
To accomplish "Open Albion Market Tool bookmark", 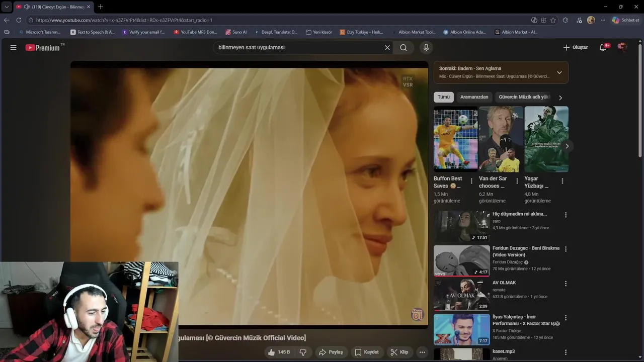I will [414, 32].
